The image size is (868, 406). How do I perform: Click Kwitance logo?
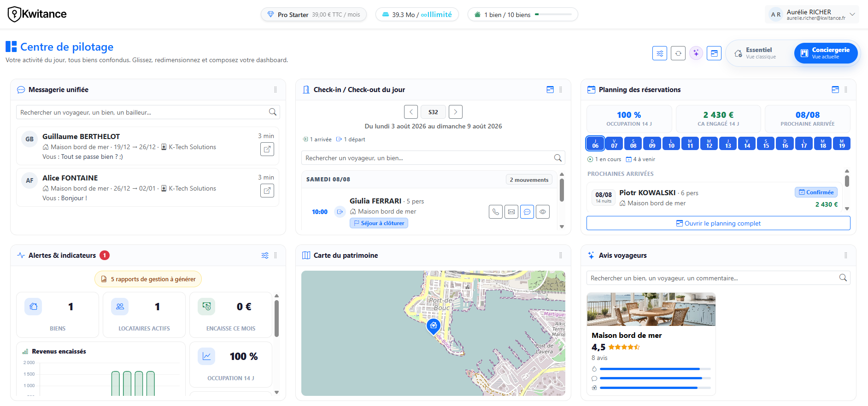[x=37, y=14]
